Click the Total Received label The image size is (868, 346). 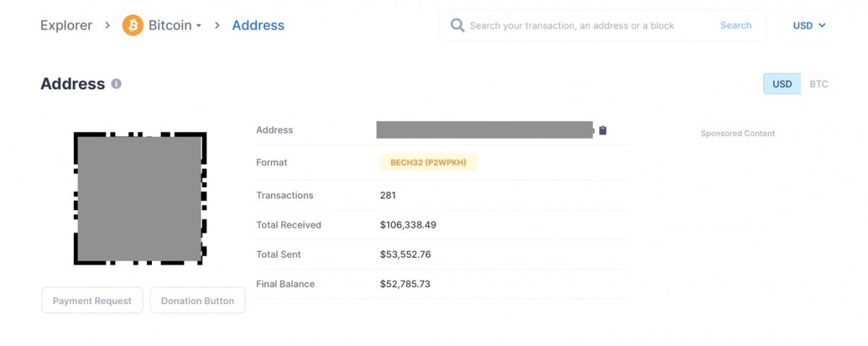289,225
